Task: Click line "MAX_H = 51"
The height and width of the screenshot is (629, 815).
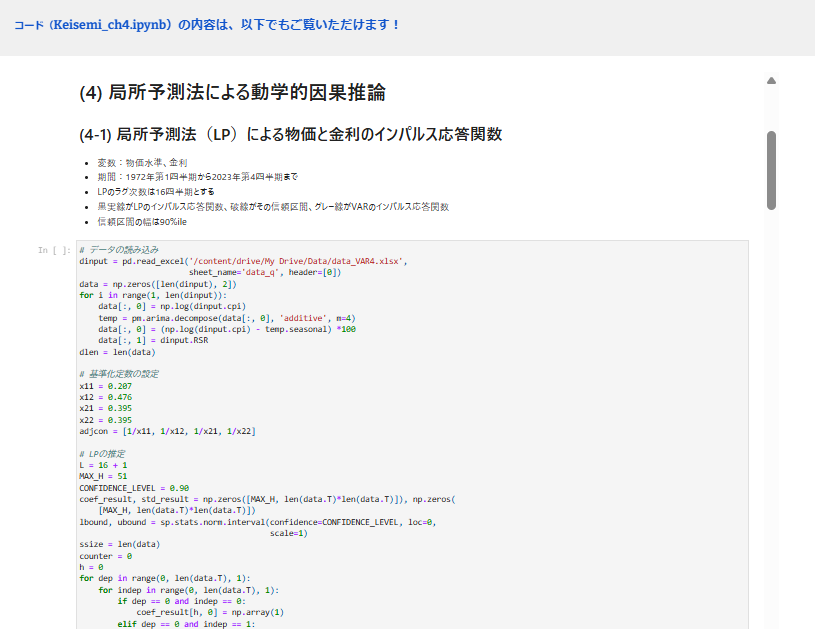Action: point(103,476)
